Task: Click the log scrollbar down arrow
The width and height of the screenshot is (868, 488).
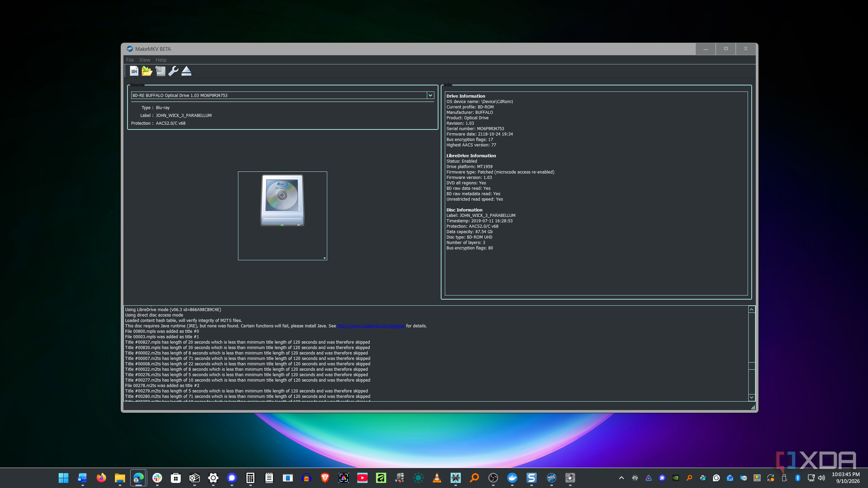Action: click(x=751, y=397)
